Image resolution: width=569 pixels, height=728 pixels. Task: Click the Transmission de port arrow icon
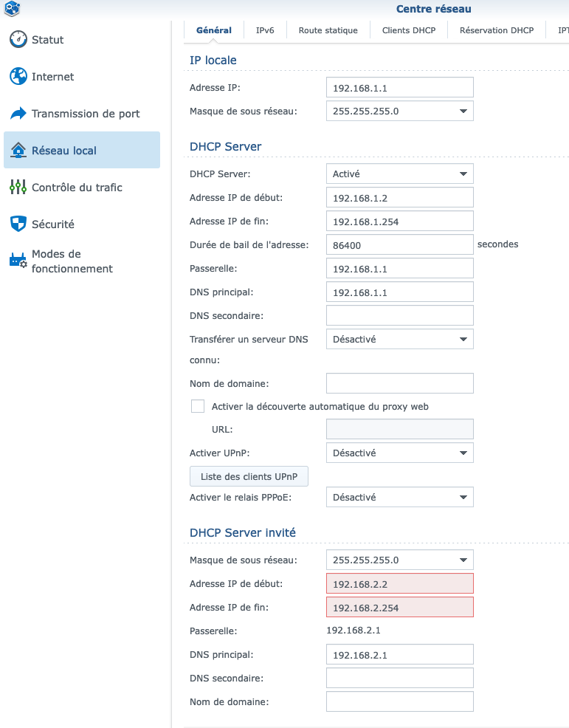click(18, 114)
